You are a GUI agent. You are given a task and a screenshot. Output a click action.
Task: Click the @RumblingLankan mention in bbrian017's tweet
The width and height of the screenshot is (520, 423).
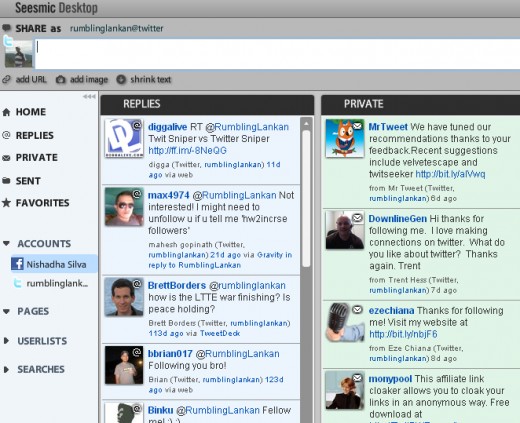[x=237, y=354]
